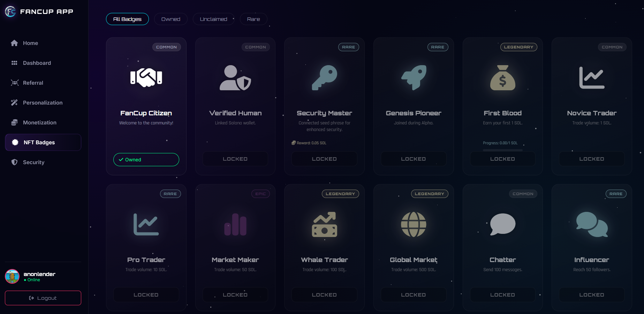Image resolution: width=644 pixels, height=314 pixels.
Task: Click the Genesis Pioneer rocket icon
Action: [414, 78]
